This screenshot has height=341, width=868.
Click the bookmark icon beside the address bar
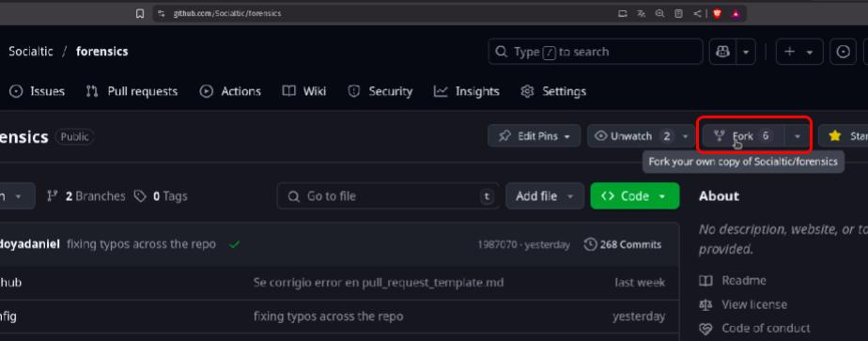click(x=140, y=13)
